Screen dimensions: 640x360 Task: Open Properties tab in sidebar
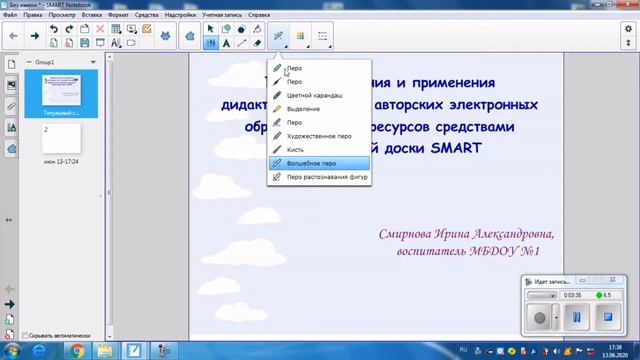click(x=11, y=128)
